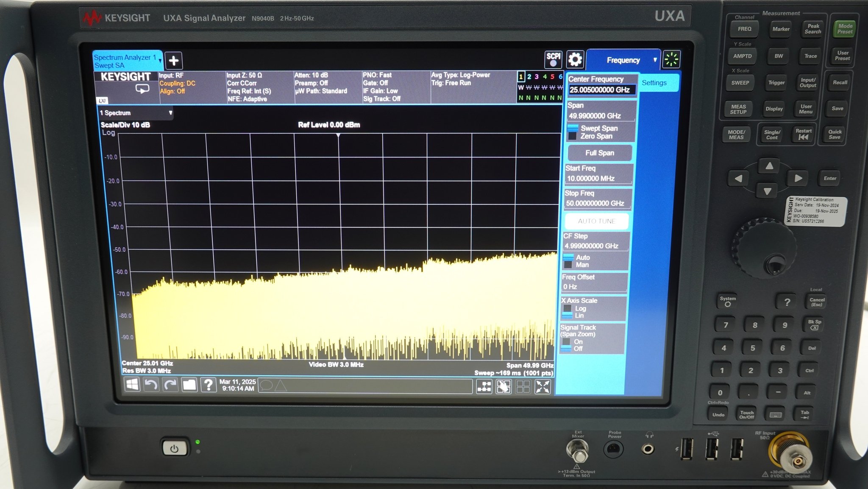Switch to the Settings tab
The height and width of the screenshot is (489, 868).
pos(654,83)
